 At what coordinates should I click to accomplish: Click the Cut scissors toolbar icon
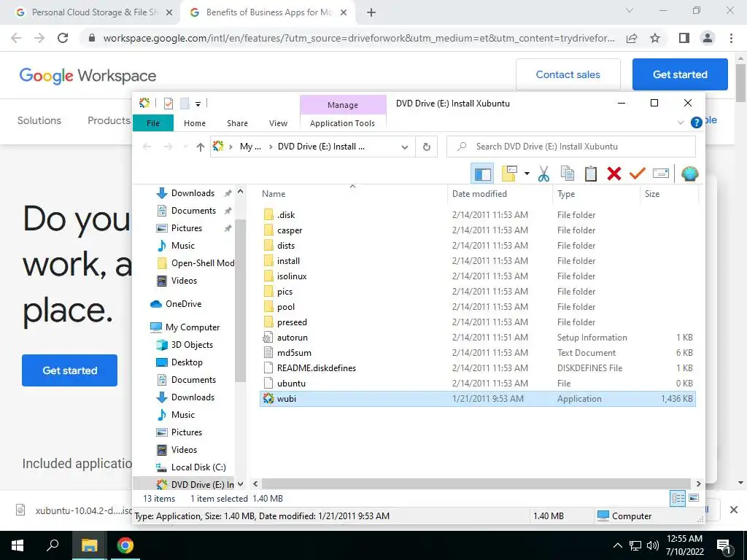[x=543, y=174]
